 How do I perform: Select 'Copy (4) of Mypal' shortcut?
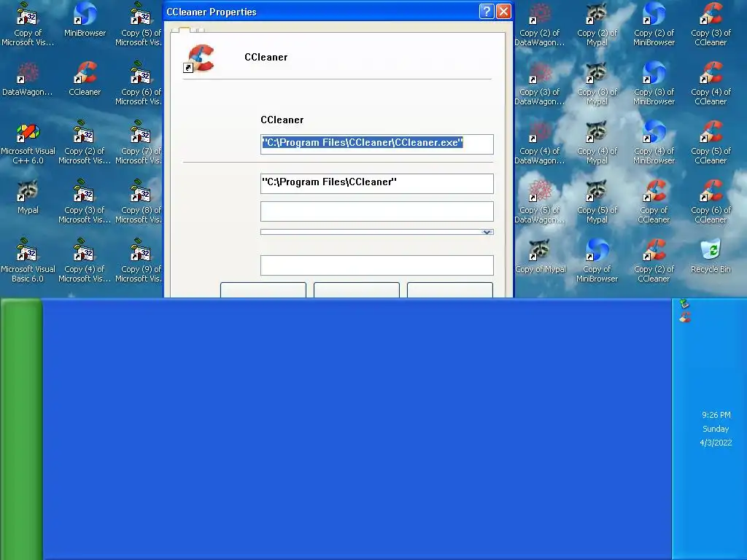(597, 143)
